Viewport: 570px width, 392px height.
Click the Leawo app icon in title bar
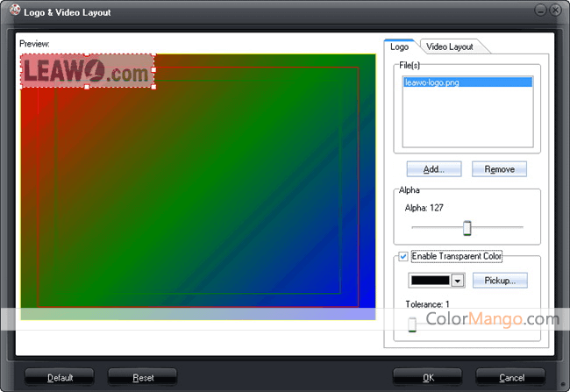[14, 12]
